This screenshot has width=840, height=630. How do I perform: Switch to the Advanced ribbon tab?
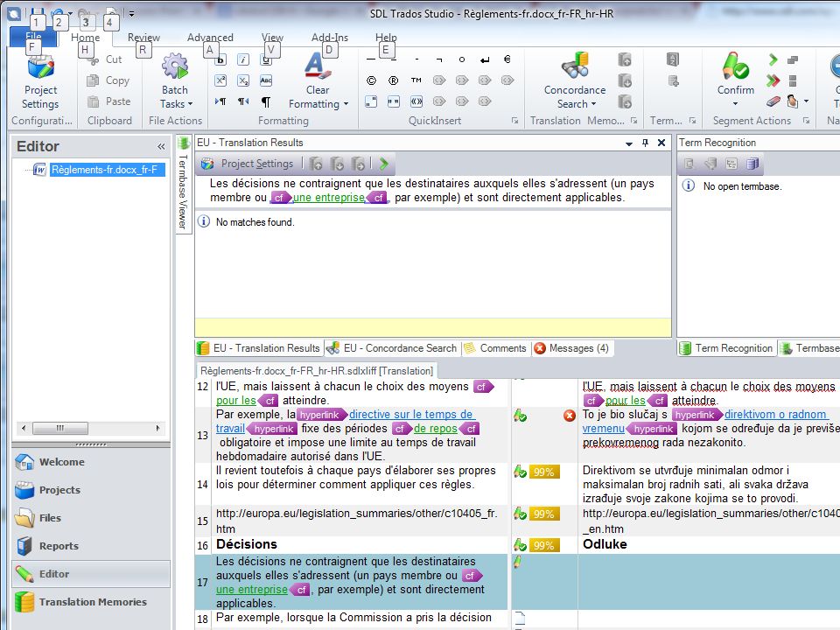[210, 38]
